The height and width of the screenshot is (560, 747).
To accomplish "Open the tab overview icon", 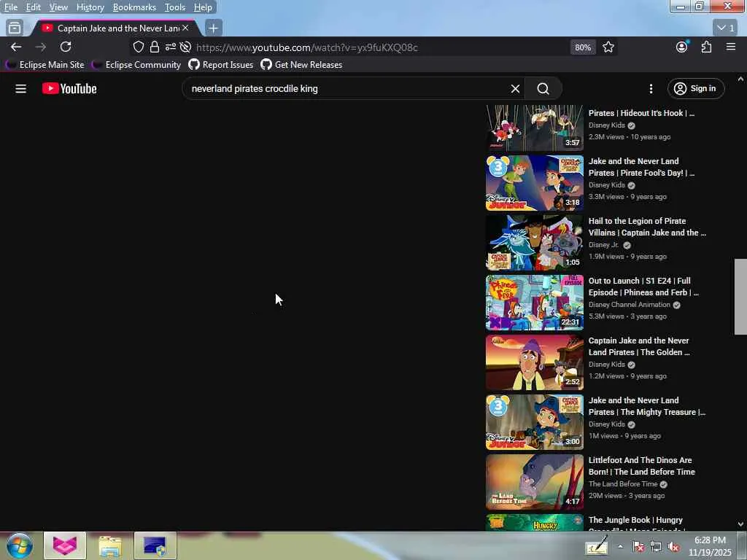I will coord(15,28).
